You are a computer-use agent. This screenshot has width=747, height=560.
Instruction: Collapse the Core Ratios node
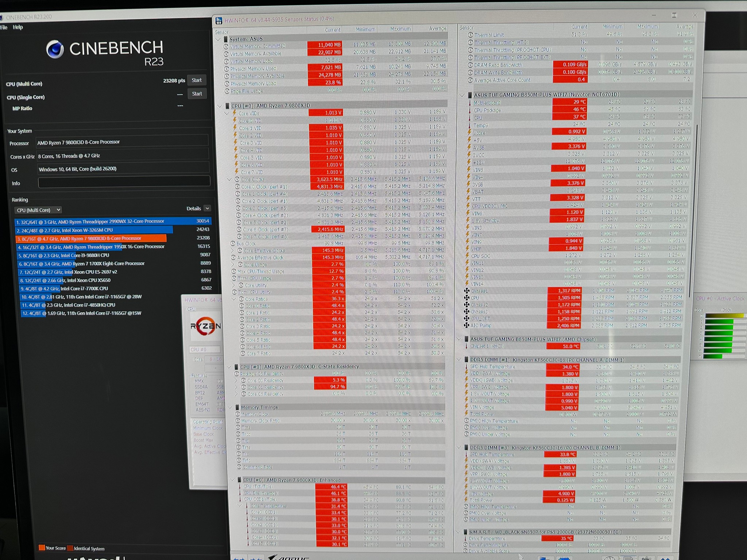click(x=234, y=299)
